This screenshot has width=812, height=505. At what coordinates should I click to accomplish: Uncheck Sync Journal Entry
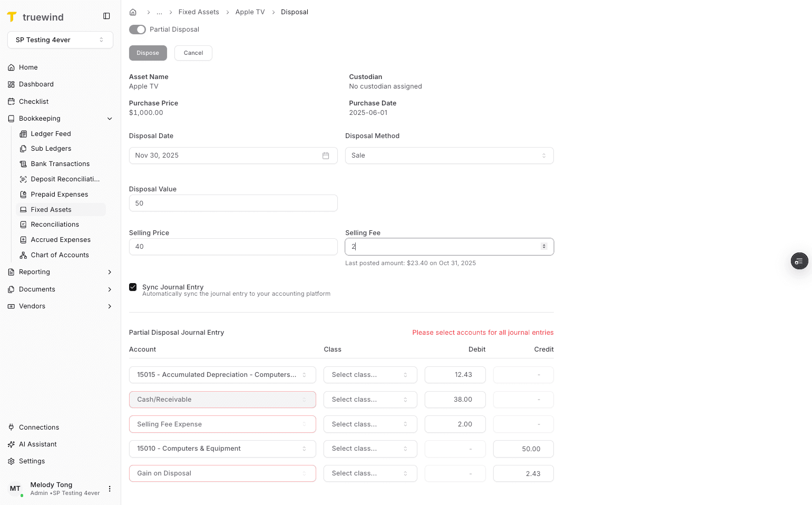(x=133, y=287)
